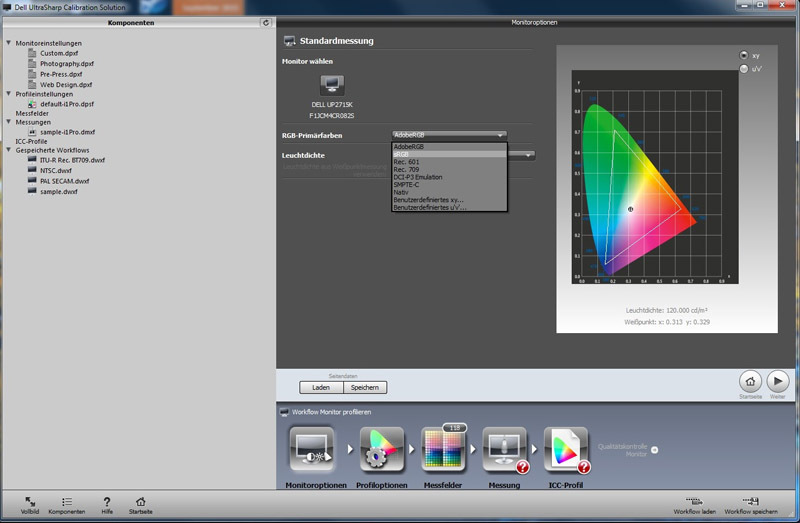Select Web Design.dpxf in the tree
800x523 pixels.
click(66, 85)
